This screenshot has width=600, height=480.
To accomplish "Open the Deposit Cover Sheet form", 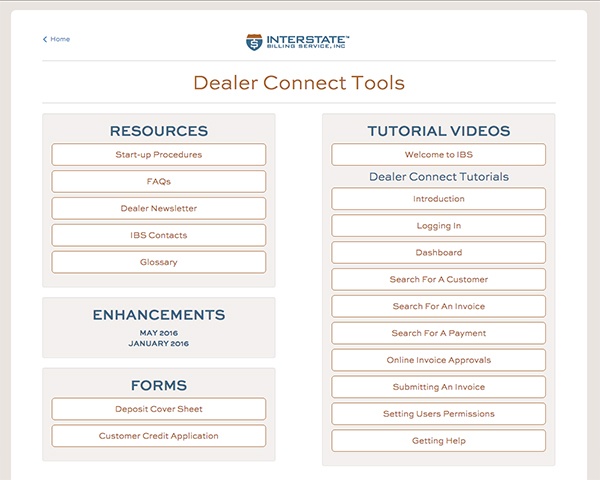I will pos(159,409).
